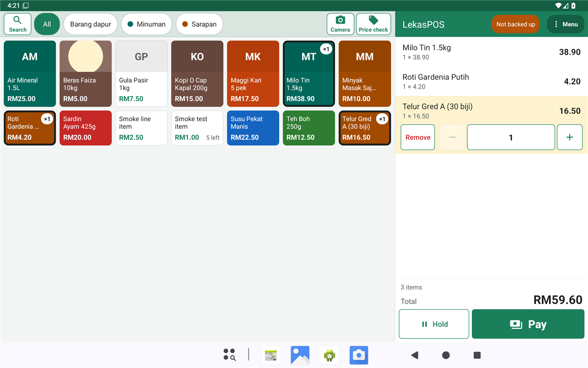Screen dimensions: 588x368
Task: Open the Android robot app in taskbar
Action: (329, 355)
